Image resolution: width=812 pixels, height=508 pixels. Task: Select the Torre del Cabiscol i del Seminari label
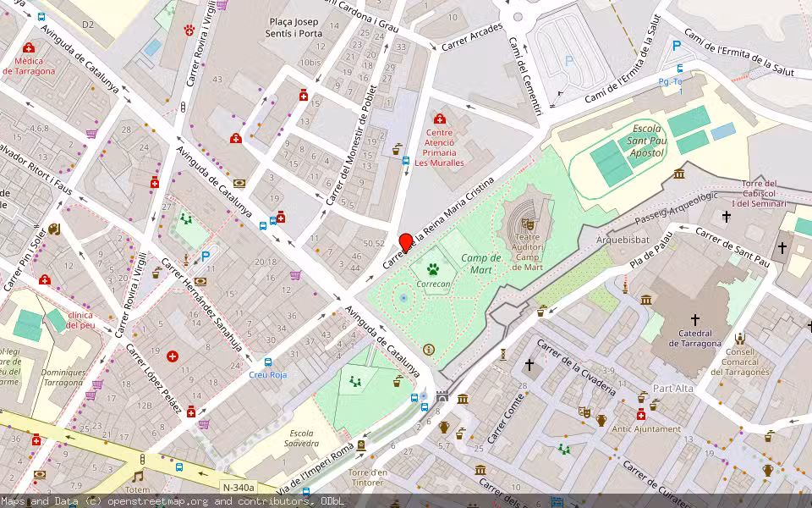[760, 193]
